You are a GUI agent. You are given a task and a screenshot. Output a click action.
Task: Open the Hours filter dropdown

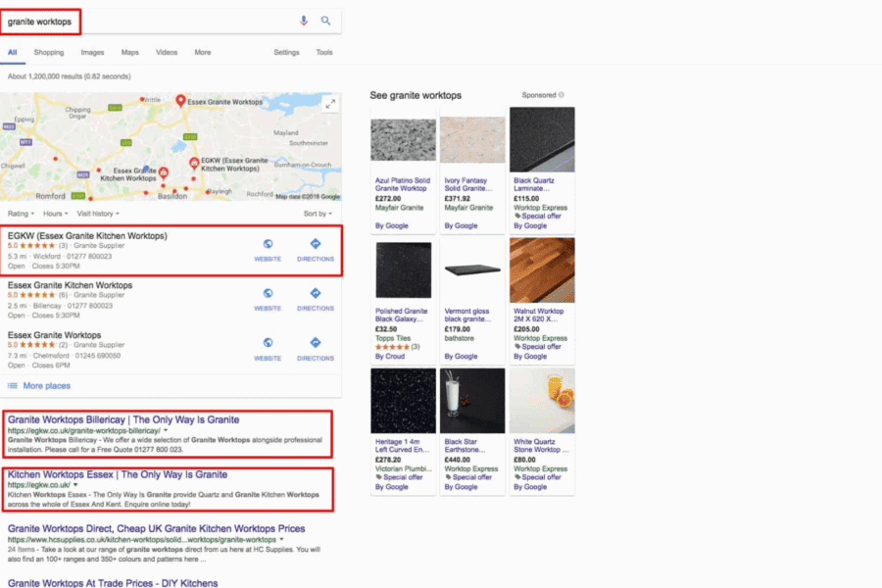click(x=56, y=213)
